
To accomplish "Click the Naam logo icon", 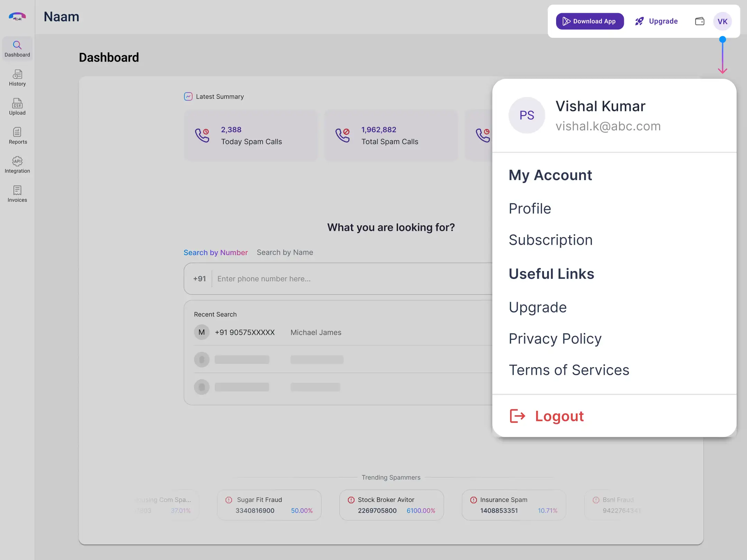I will point(17,17).
